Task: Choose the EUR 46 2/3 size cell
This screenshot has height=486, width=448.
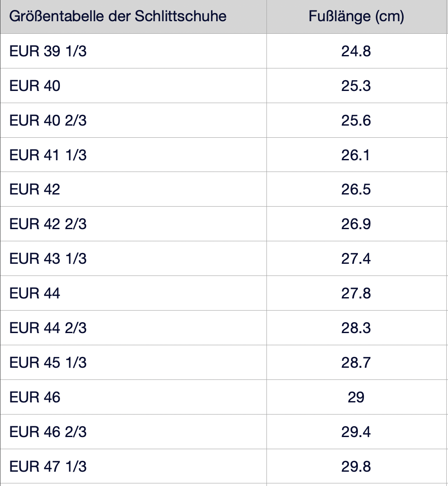Action: [48, 432]
